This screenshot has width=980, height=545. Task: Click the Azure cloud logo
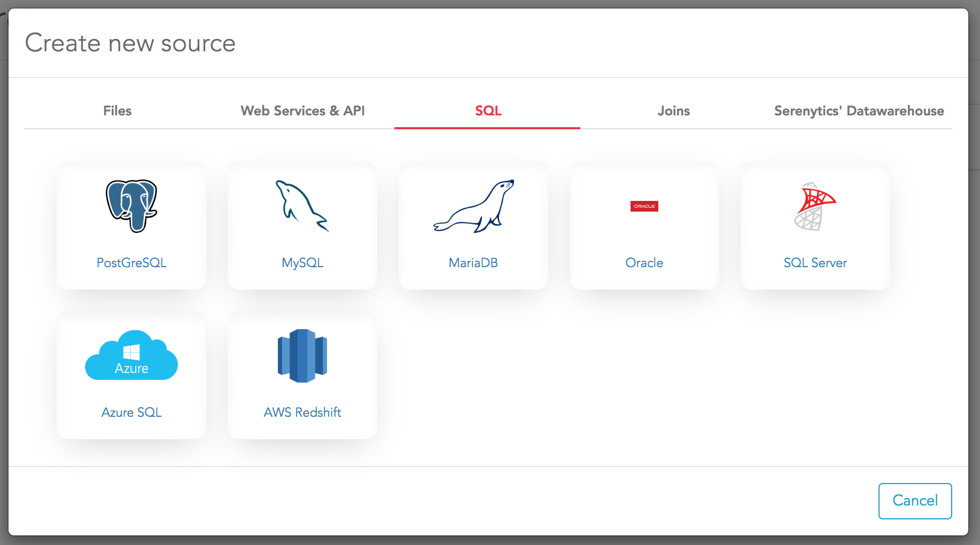pos(131,355)
